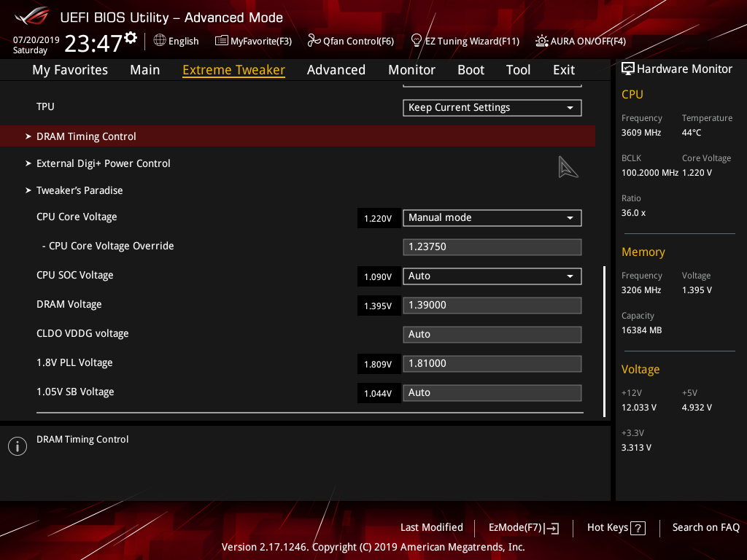The image size is (747, 560).
Task: Click the CLDO VDDG voltage Auto field
Action: coord(492,334)
